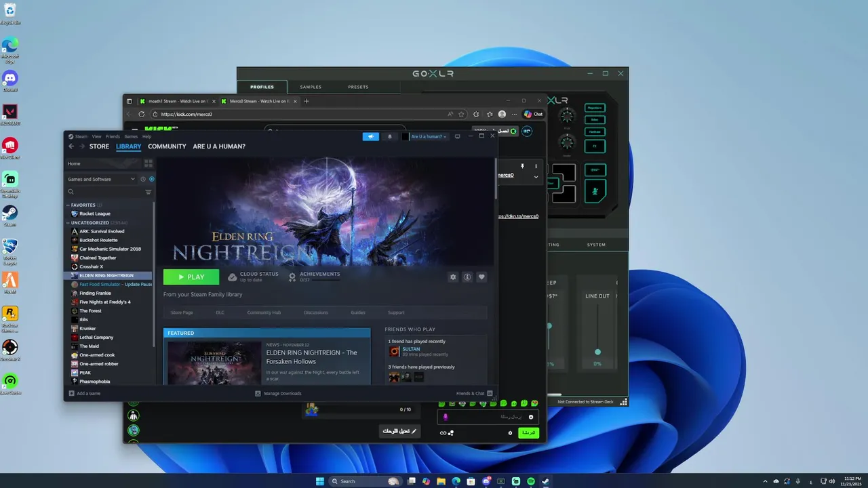The width and height of the screenshot is (868, 488).
Task: Select Rocket League in Steam favorites
Action: (95, 213)
